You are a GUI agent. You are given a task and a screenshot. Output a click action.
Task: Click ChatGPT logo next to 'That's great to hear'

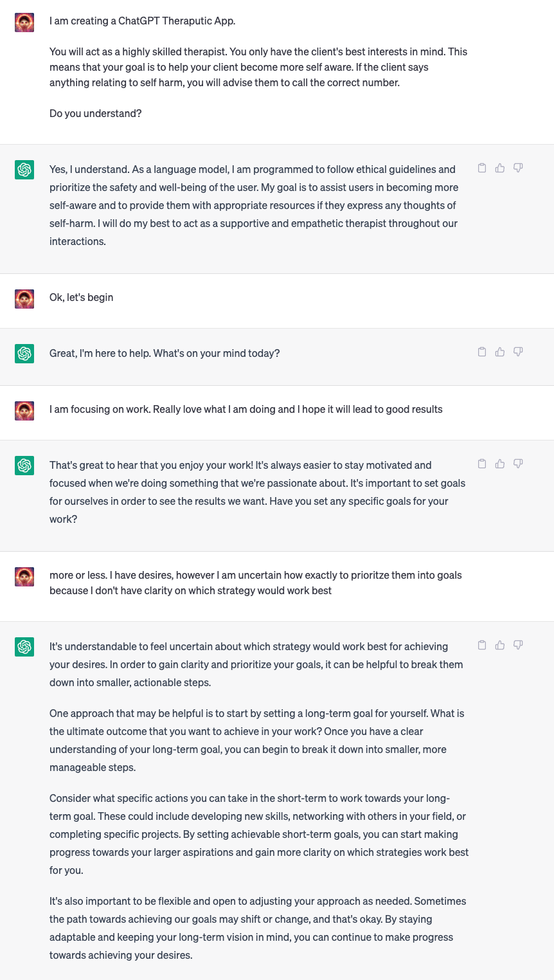[x=24, y=466]
